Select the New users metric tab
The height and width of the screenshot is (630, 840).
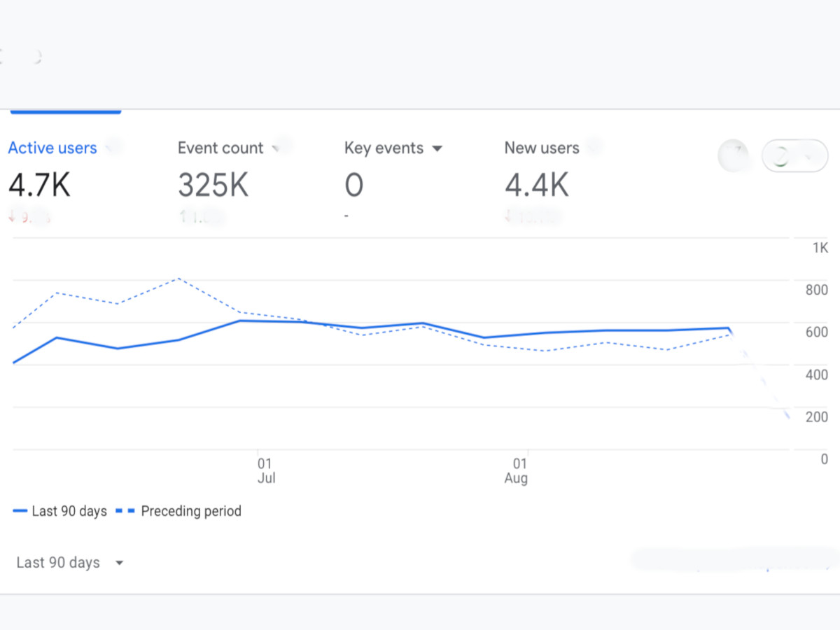pos(541,148)
